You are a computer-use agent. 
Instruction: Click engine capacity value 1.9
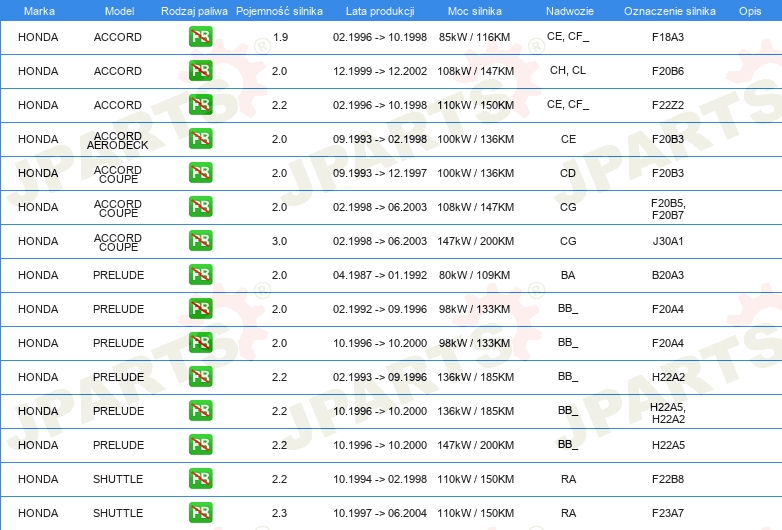[x=281, y=37]
